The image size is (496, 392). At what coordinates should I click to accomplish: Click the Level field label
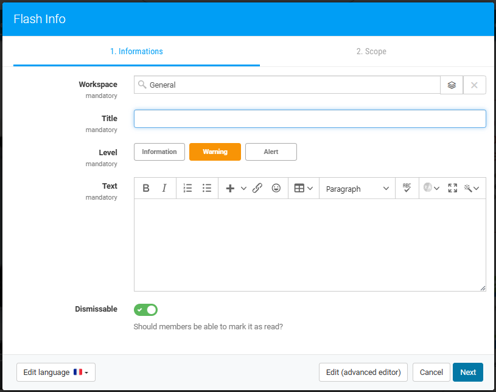(x=108, y=153)
